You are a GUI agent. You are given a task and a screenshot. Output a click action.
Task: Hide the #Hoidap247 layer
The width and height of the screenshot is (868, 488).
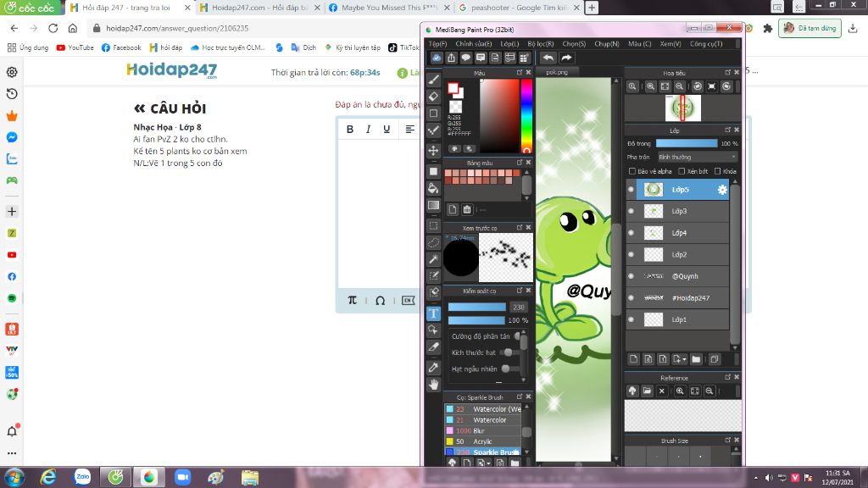pyautogui.click(x=631, y=297)
